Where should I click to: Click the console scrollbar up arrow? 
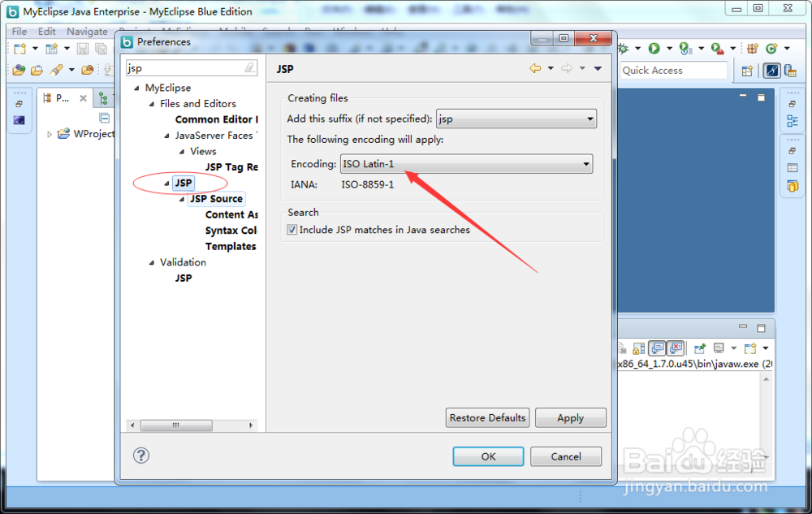[x=766, y=379]
